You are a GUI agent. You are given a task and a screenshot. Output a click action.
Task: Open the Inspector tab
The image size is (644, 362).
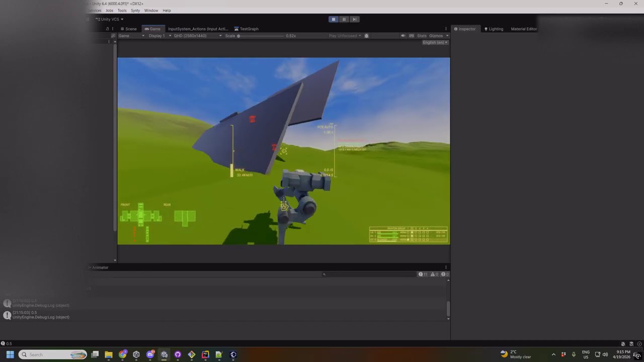(464, 29)
